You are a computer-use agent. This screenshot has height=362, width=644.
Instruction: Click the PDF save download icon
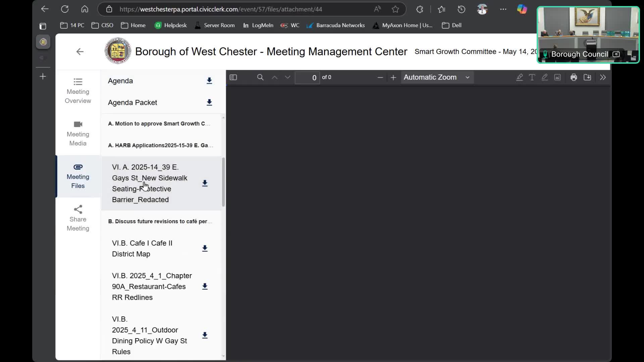(587, 77)
